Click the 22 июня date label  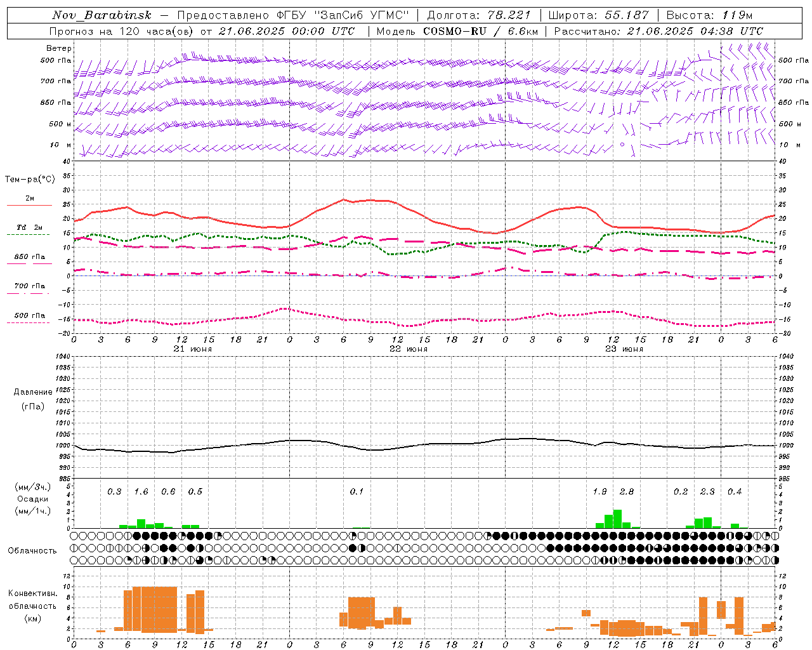click(x=408, y=349)
